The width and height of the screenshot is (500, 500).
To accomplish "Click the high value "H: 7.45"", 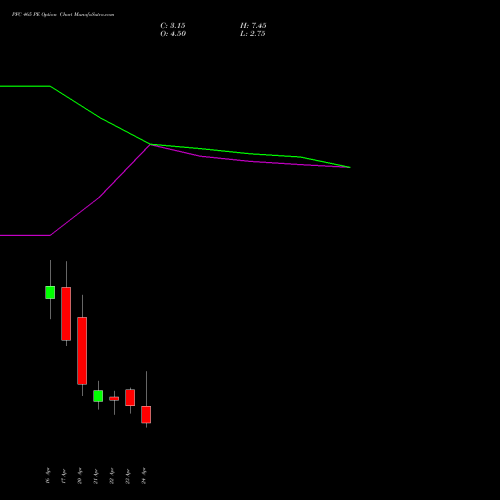I will [253, 26].
